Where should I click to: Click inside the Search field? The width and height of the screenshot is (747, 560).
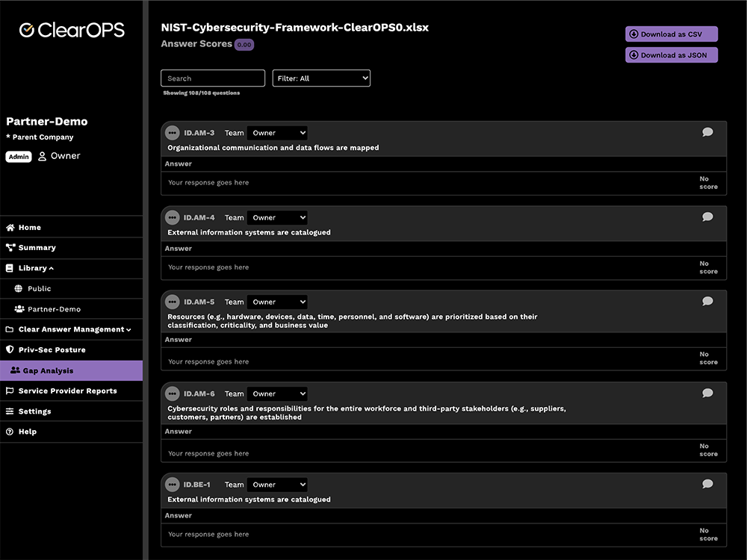(x=212, y=78)
